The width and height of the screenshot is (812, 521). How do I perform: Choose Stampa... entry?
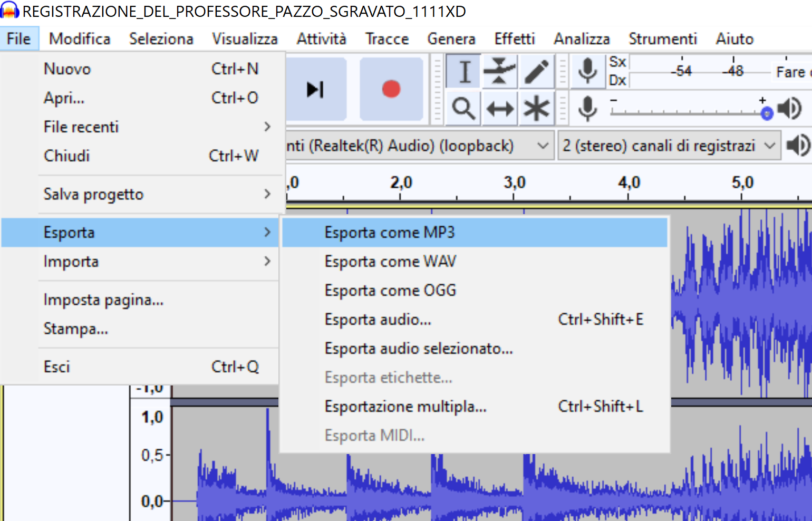pyautogui.click(x=140, y=329)
